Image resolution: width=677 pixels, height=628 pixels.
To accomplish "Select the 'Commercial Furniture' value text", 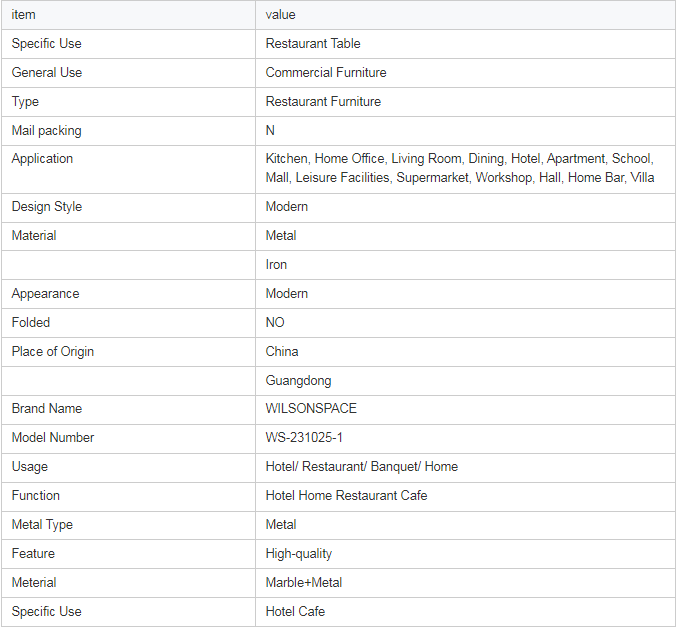I will coord(326,73).
